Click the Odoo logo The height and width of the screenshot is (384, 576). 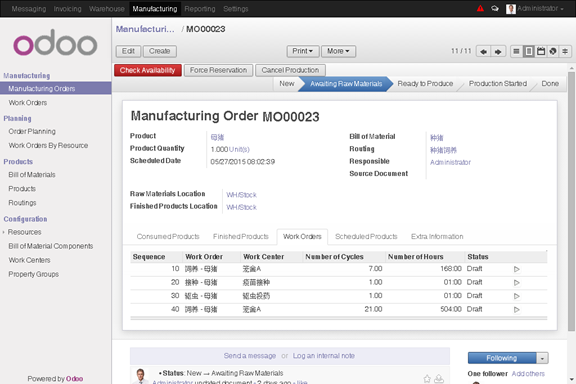coord(55,43)
